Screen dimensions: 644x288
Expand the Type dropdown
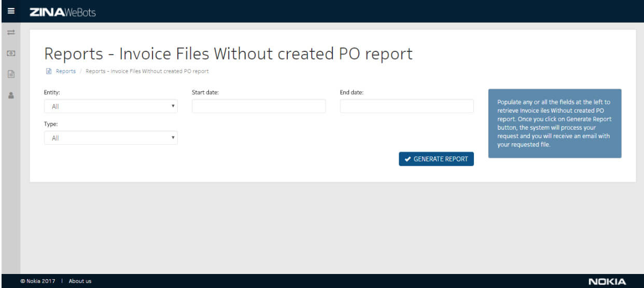click(111, 138)
